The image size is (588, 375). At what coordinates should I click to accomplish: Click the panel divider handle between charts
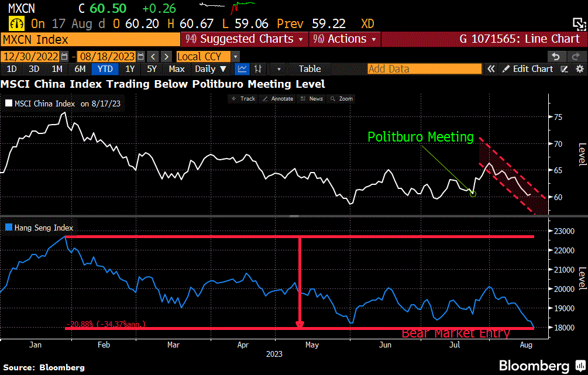[294, 216]
